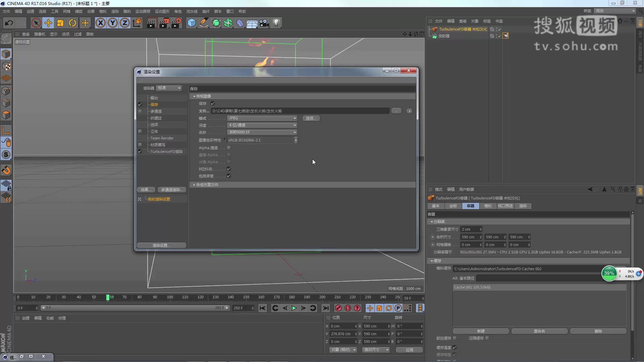Click the Effect button in render settings
This screenshot has height=362, width=644.
146,190
